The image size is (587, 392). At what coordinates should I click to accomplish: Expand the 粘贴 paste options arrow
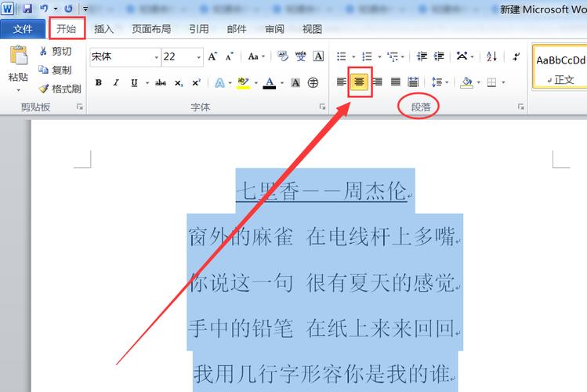point(18,90)
